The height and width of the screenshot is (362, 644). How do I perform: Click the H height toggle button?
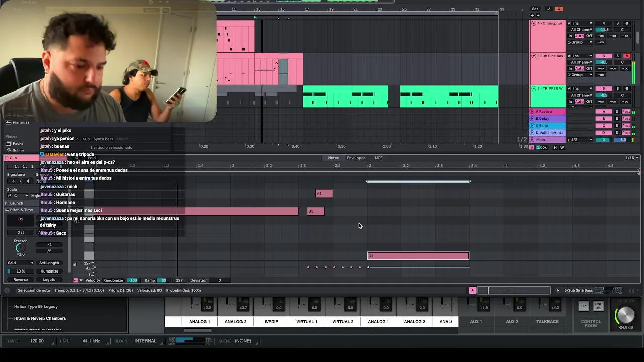[555, 147]
